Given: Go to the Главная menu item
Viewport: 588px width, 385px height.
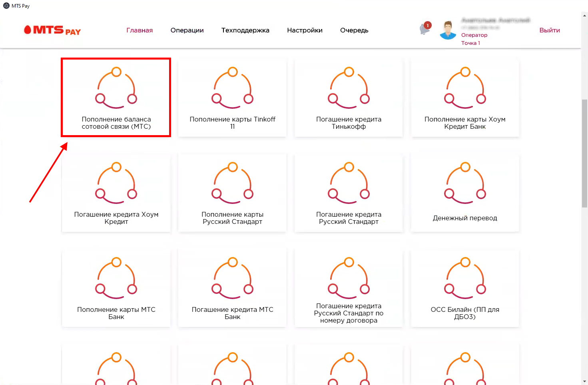Looking at the screenshot, I should tap(140, 30).
